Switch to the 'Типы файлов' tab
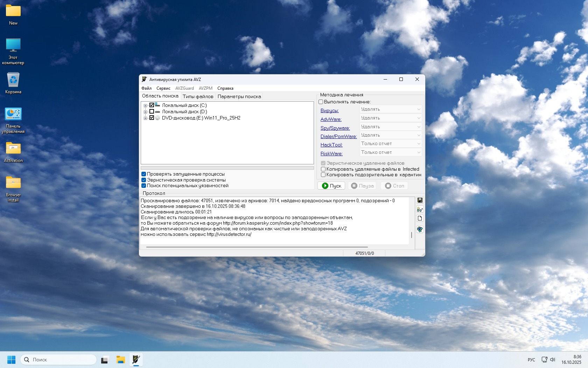Image resolution: width=588 pixels, height=368 pixels. 198,96
